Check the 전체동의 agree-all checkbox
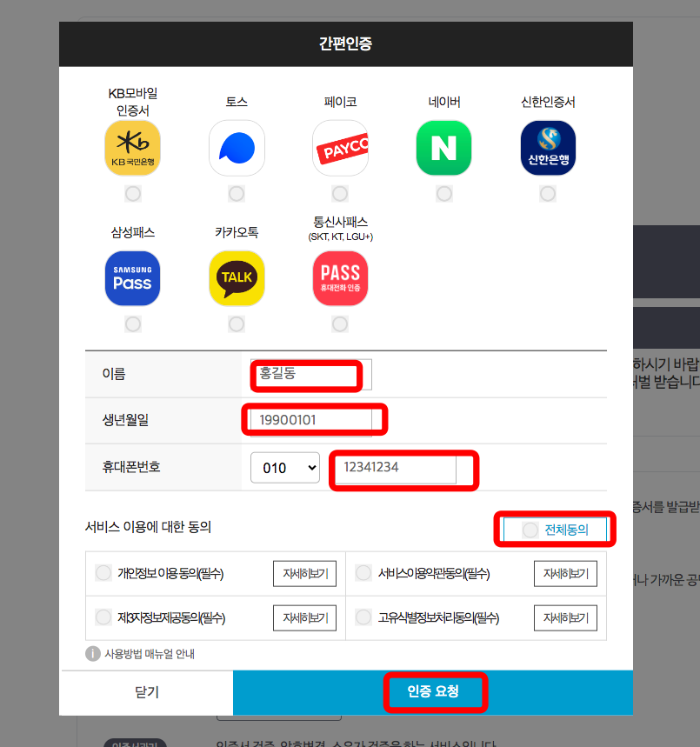700x747 pixels. [530, 530]
